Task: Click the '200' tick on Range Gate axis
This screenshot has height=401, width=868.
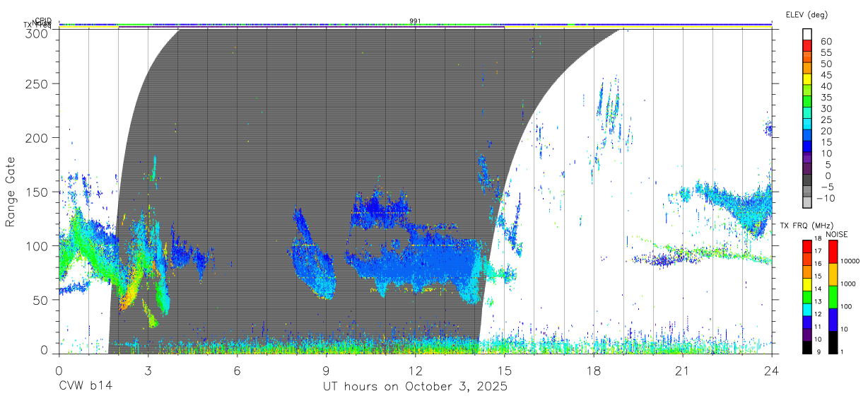Action: pos(37,138)
